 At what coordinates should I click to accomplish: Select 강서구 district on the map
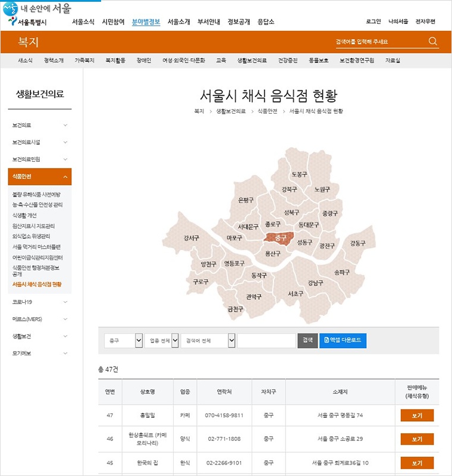point(192,238)
